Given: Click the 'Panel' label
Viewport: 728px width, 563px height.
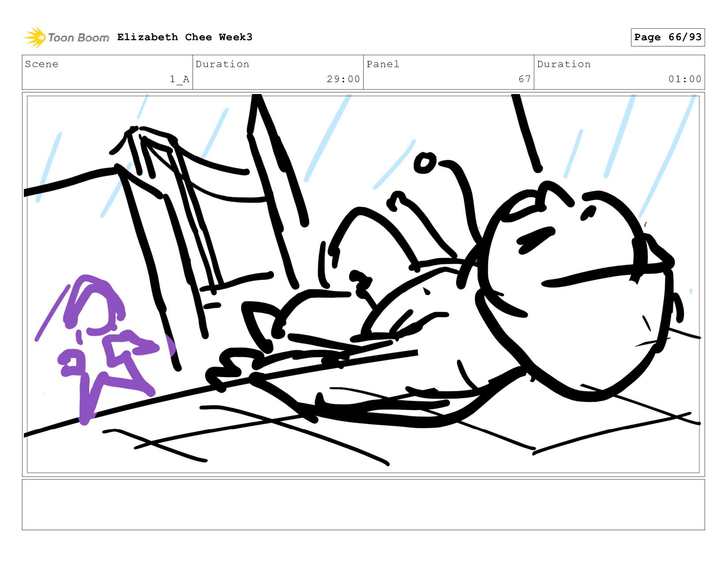Looking at the screenshot, I should pos(383,64).
